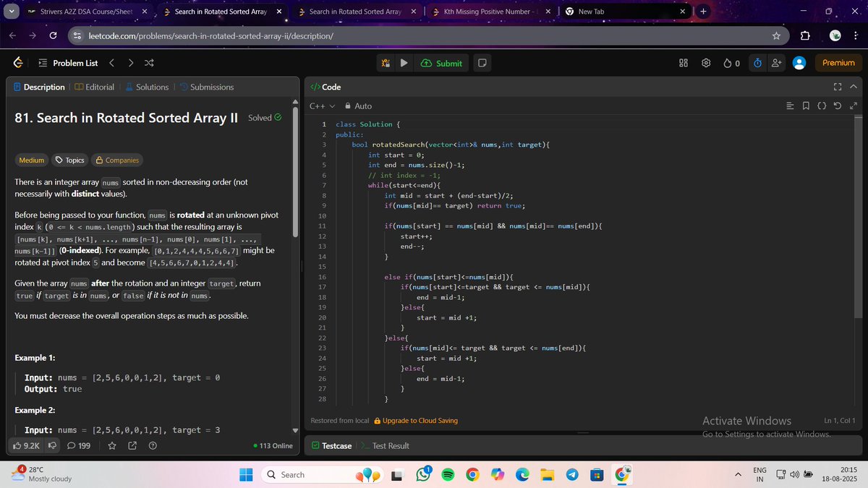Share the problem via share icon

tap(132, 445)
